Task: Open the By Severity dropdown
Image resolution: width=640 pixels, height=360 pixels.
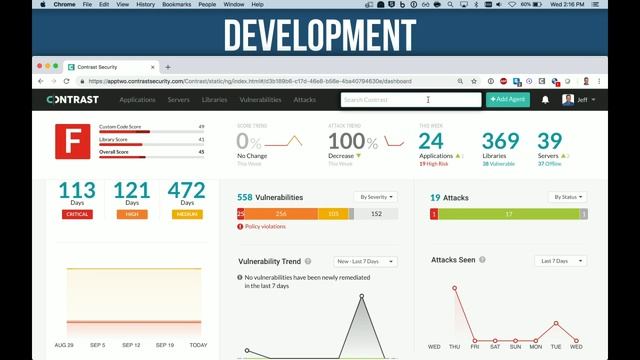Action: [x=376, y=197]
